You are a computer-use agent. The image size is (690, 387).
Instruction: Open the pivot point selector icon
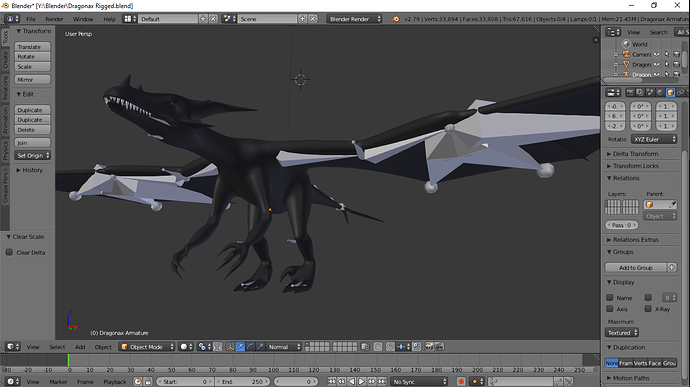click(204, 347)
